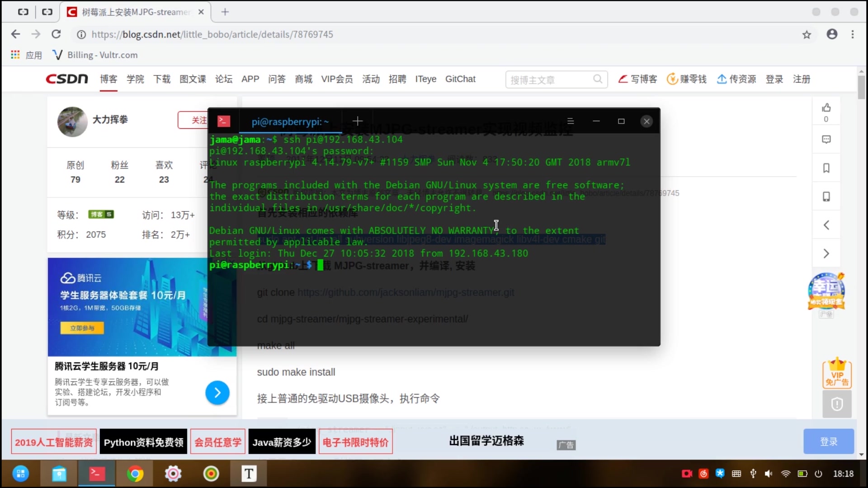Open the comments icon in sidebar

tap(826, 140)
